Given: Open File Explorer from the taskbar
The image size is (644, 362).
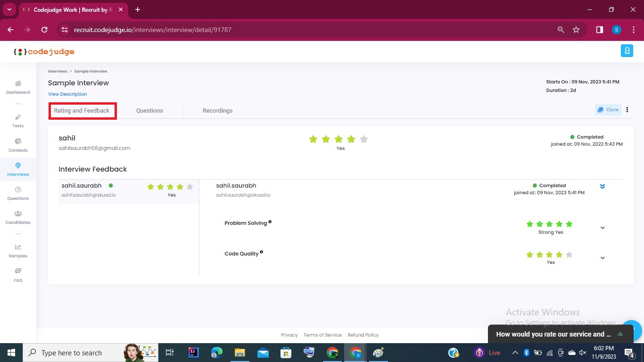Looking at the screenshot, I should tap(239, 353).
